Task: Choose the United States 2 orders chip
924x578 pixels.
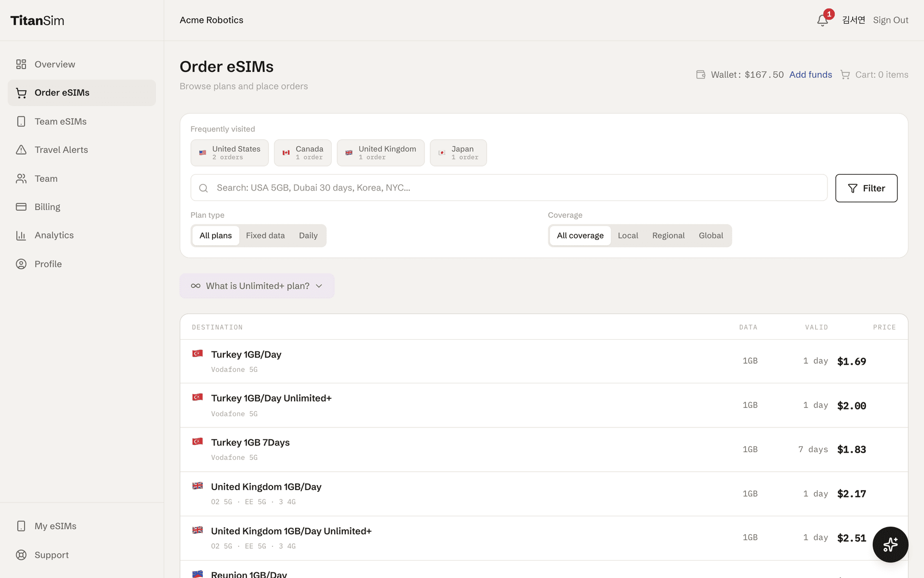Action: coord(229,153)
